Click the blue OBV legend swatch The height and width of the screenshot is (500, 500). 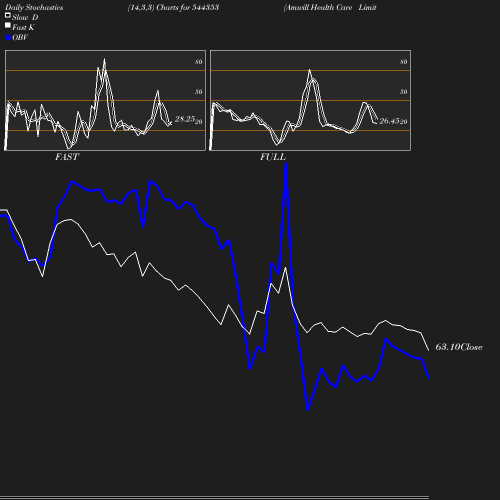[8, 38]
